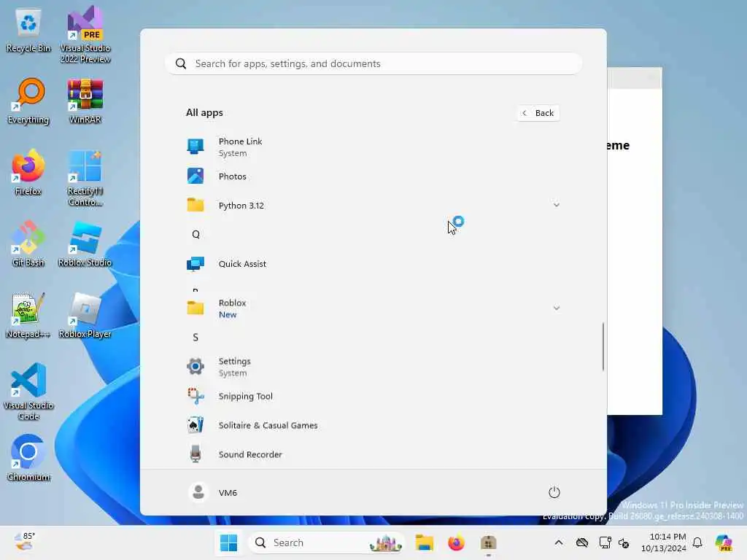
Task: Select Visual Studio 2022 Preview desktop icon
Action: (x=85, y=35)
